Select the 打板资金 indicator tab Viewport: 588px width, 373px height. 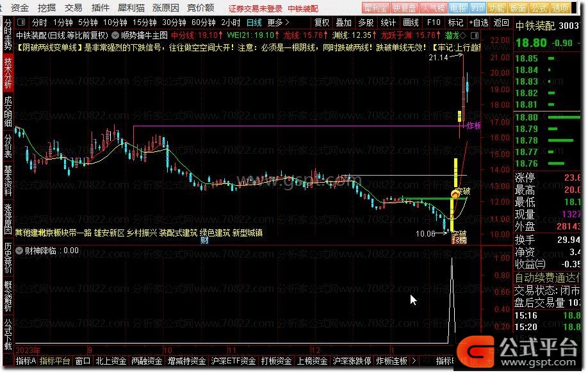[x=276, y=361]
